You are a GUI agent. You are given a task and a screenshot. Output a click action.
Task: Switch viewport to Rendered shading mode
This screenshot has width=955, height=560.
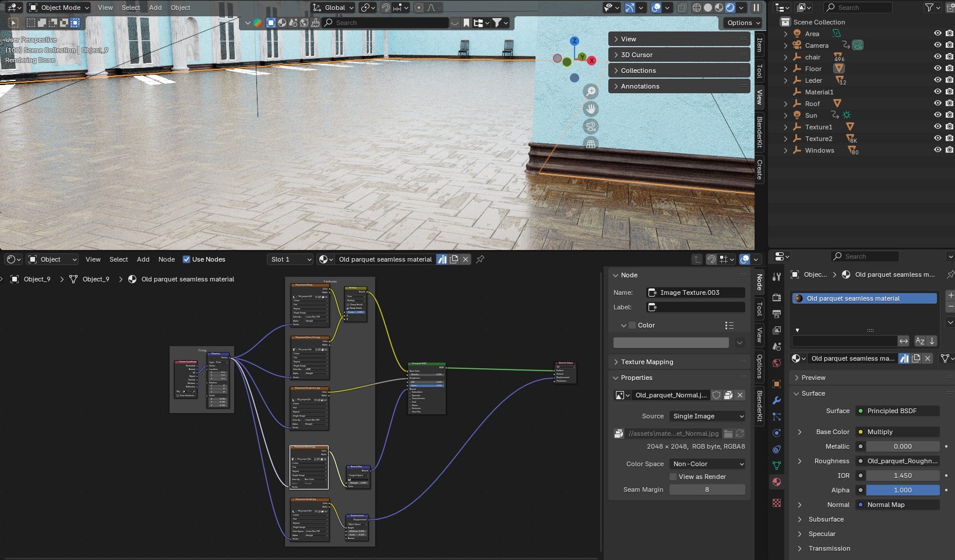[730, 8]
